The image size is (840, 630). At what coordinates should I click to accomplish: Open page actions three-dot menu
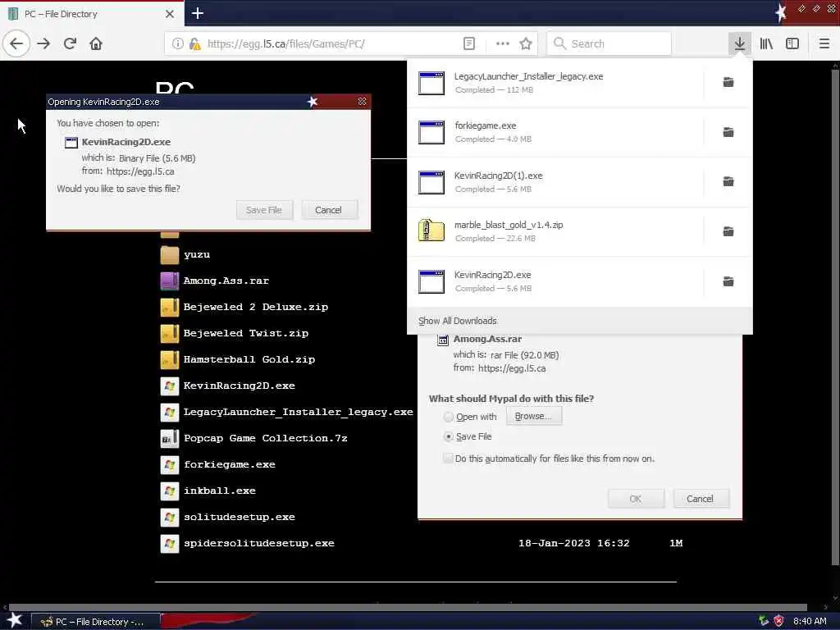click(x=503, y=44)
